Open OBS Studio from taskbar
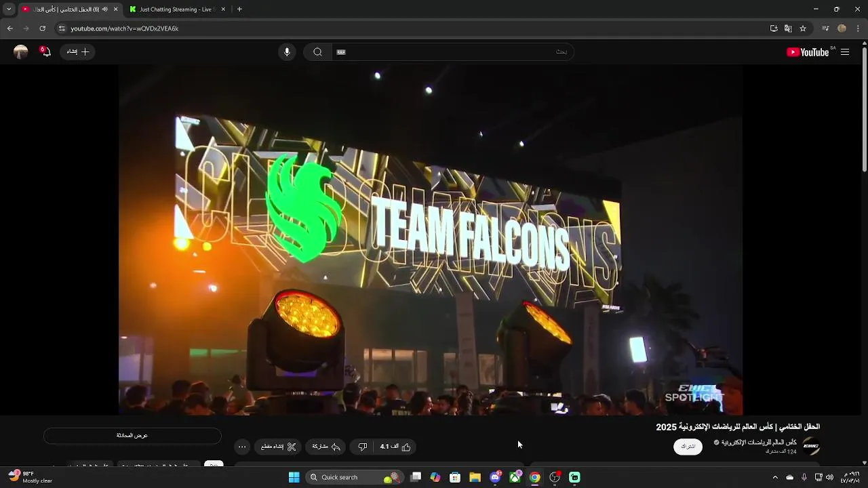This screenshot has width=868, height=488. click(x=555, y=477)
